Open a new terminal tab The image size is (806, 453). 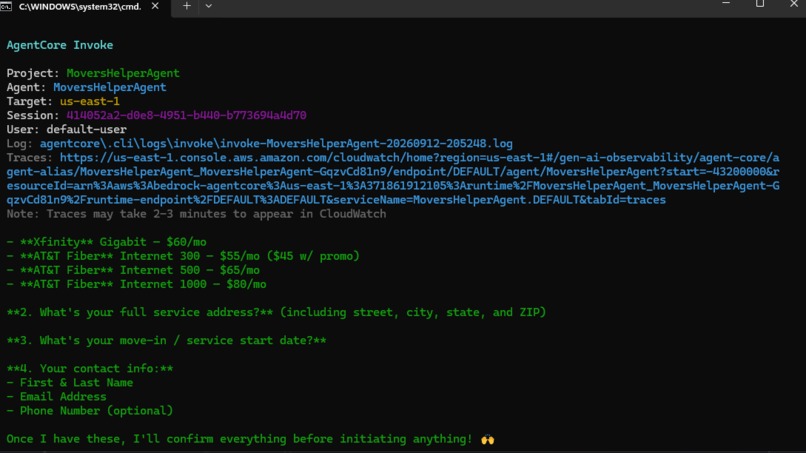click(187, 6)
